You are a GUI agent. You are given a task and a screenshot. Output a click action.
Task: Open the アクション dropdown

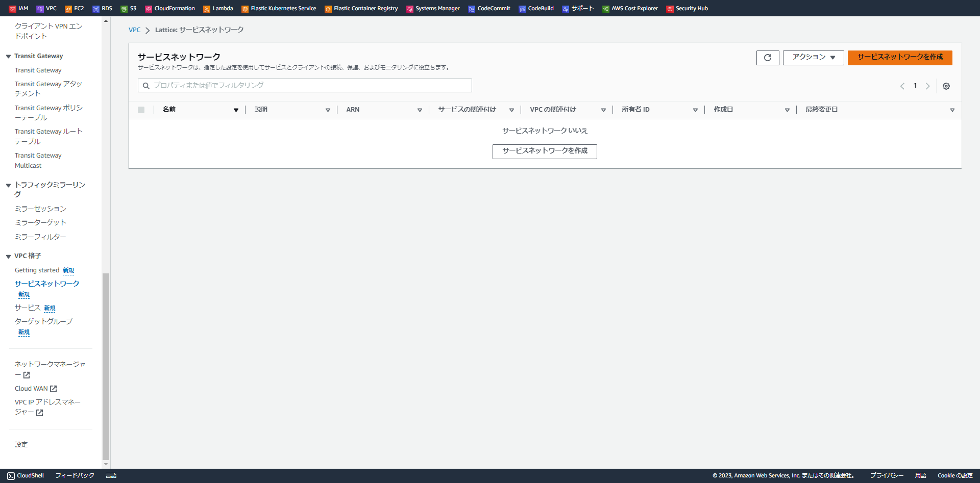[814, 58]
